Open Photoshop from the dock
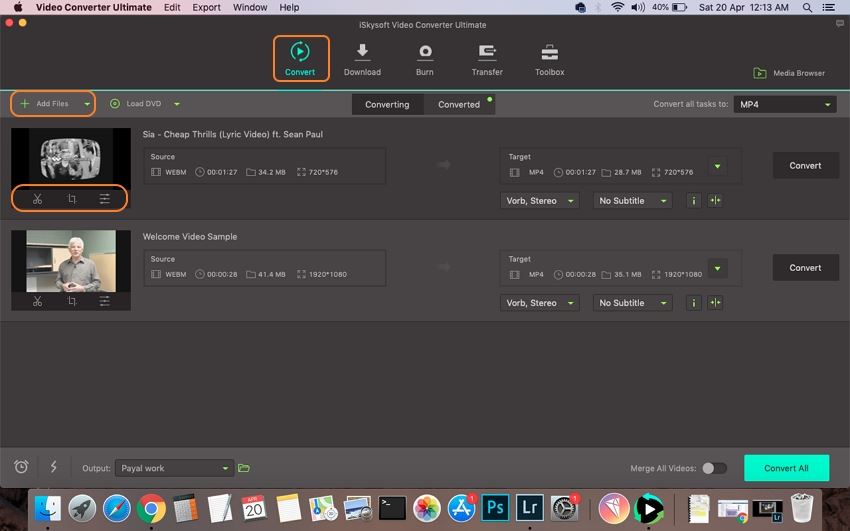850x531 pixels. coord(495,508)
